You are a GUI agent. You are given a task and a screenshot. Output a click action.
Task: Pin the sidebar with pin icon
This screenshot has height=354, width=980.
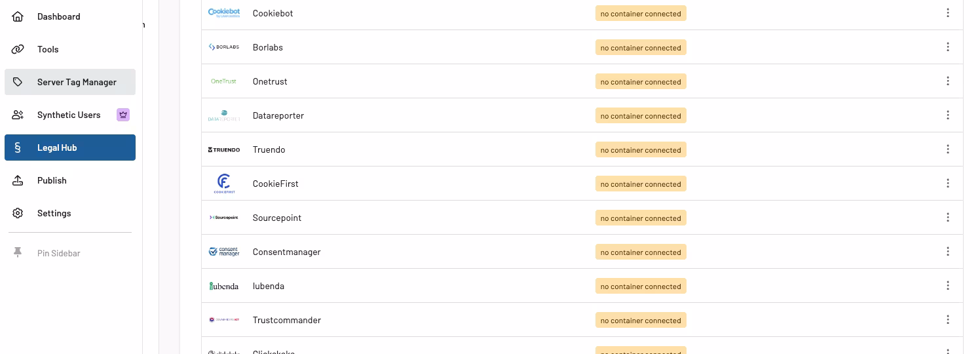[18, 253]
